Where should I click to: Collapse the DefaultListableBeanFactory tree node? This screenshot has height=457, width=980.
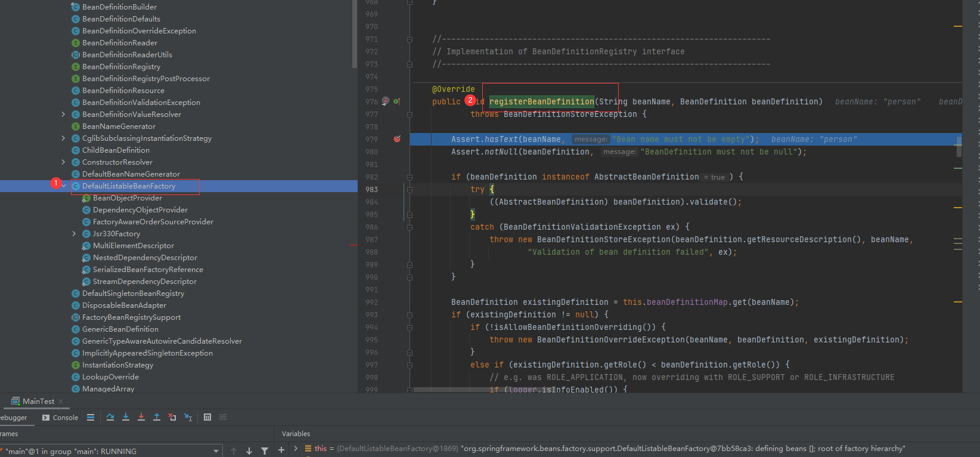[x=64, y=186]
